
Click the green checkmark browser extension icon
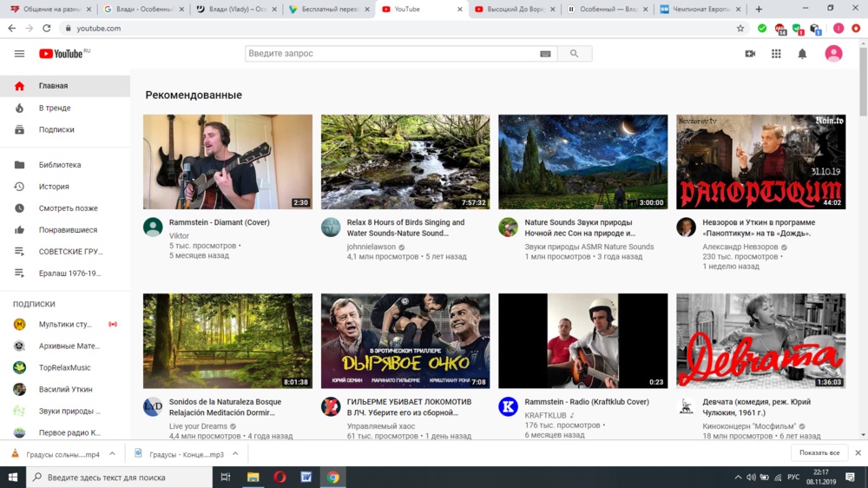762,29
